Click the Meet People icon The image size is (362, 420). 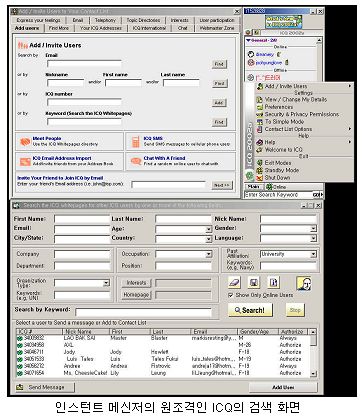(x=25, y=141)
